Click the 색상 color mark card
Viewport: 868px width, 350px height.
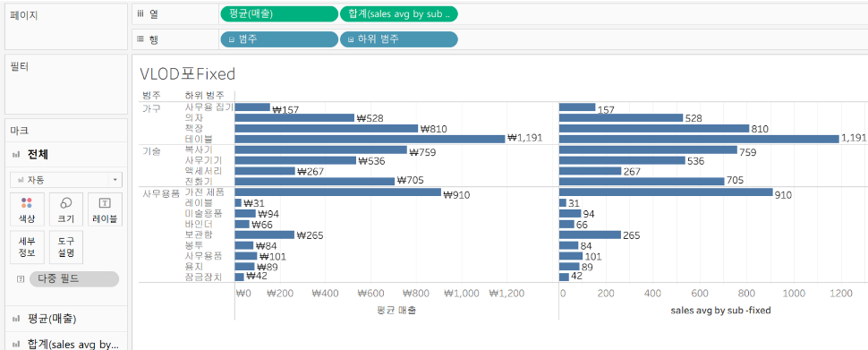(x=26, y=209)
